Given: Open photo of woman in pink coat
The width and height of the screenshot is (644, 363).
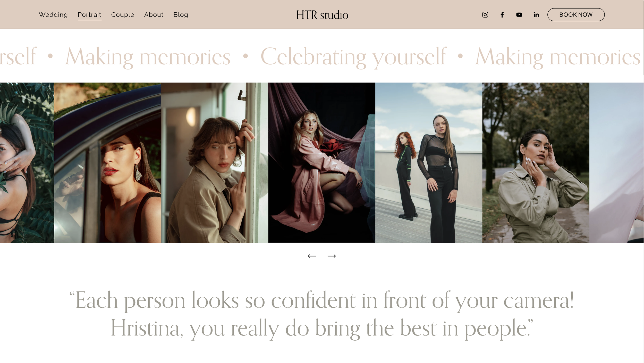Looking at the screenshot, I should point(321,163).
